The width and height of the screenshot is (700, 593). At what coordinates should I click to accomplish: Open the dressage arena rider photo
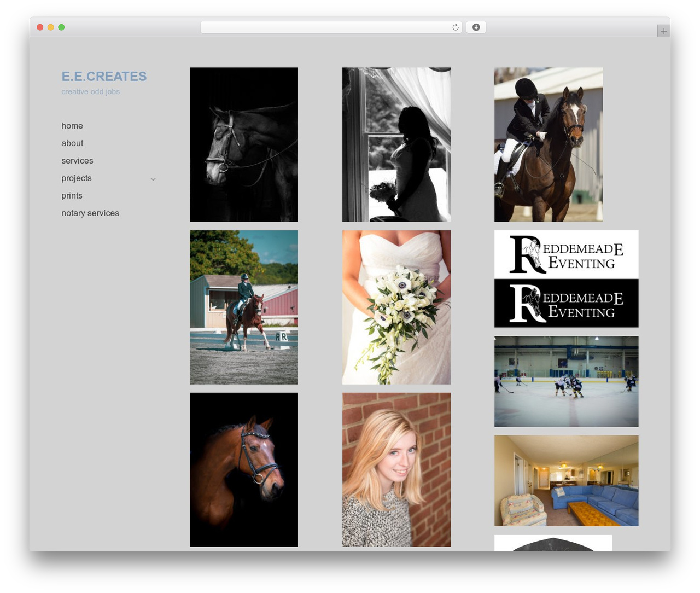point(244,307)
